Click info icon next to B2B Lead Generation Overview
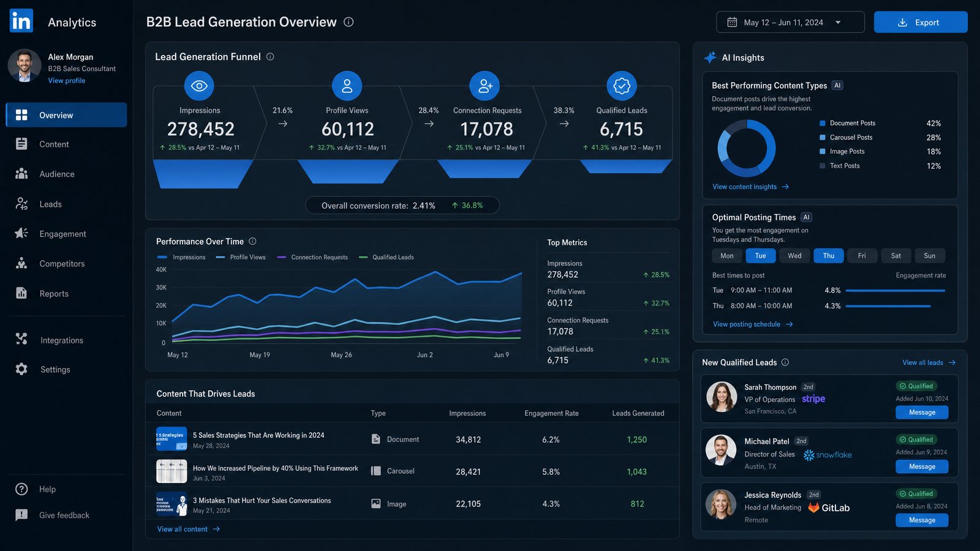The image size is (980, 551). pos(349,22)
